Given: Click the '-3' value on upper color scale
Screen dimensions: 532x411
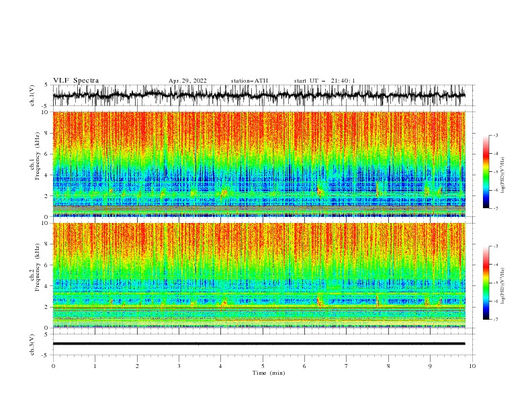Looking at the screenshot, I should pyautogui.click(x=495, y=135).
